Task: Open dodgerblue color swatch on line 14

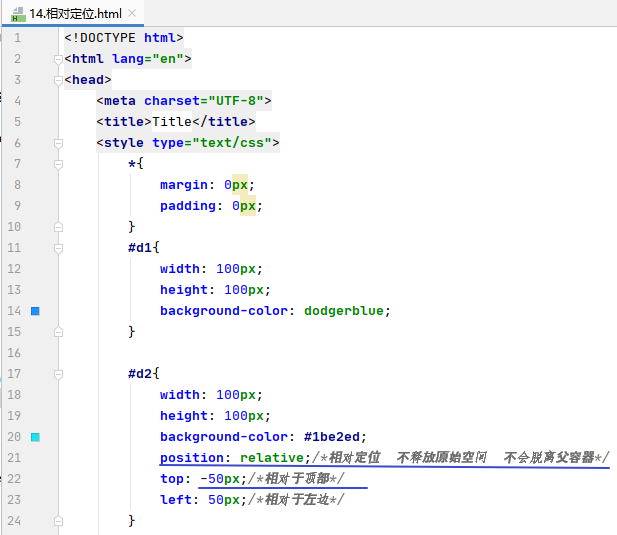Action: 35,311
